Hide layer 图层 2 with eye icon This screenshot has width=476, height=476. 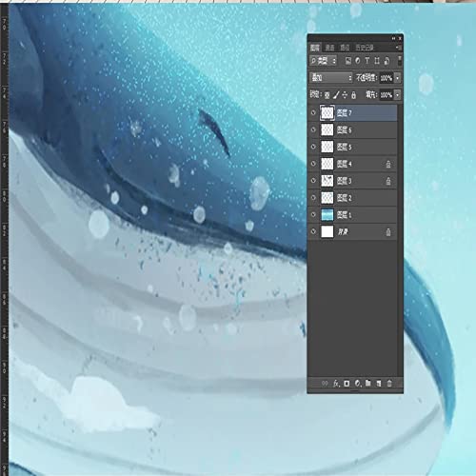pyautogui.click(x=313, y=198)
